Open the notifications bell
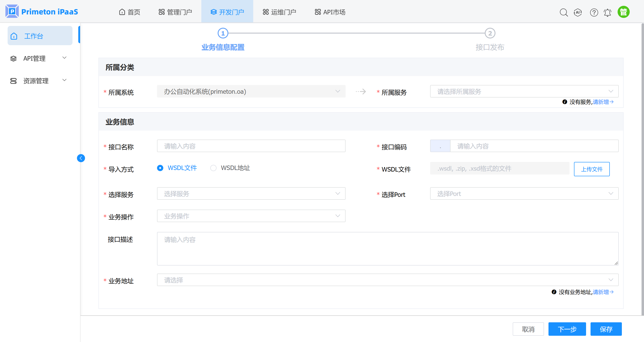 [607, 12]
